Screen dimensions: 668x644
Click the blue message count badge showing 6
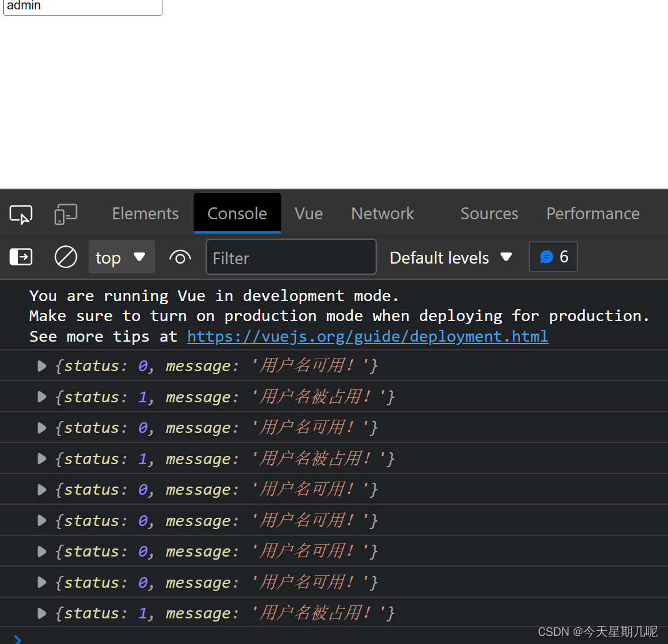(553, 257)
